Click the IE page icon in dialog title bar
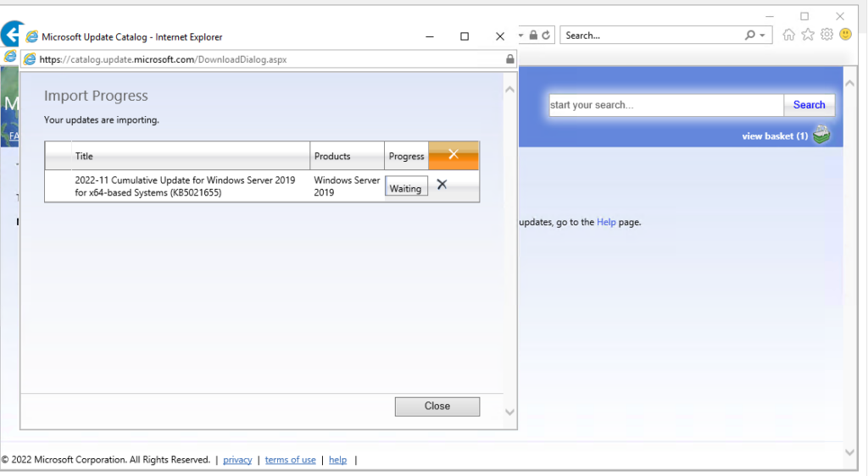This screenshot has height=476, width=868. (x=32, y=36)
